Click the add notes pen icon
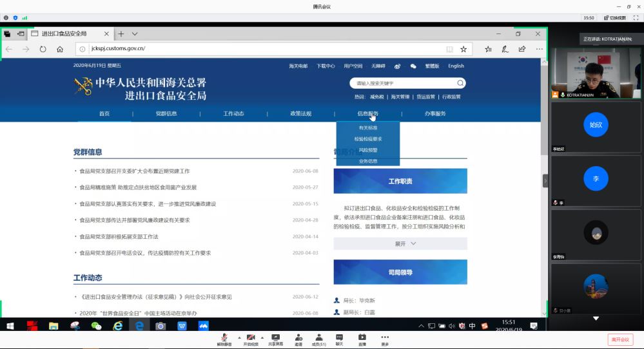The width and height of the screenshot is (644, 349). (x=505, y=49)
